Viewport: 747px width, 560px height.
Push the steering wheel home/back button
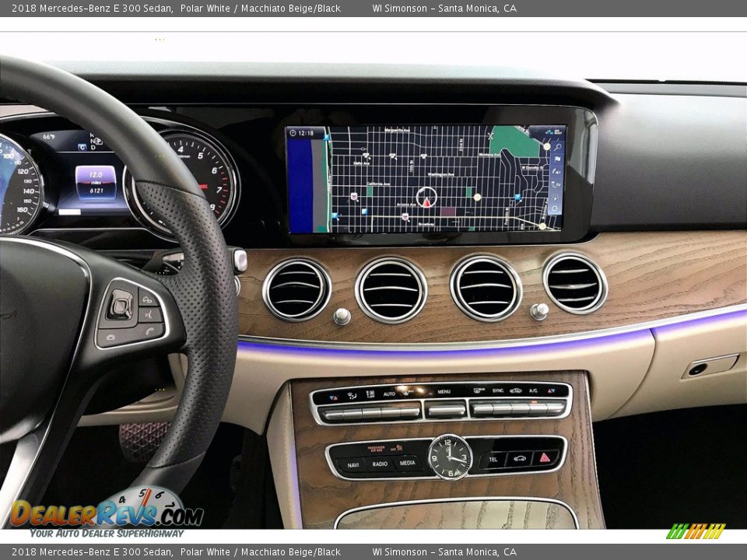click(147, 300)
